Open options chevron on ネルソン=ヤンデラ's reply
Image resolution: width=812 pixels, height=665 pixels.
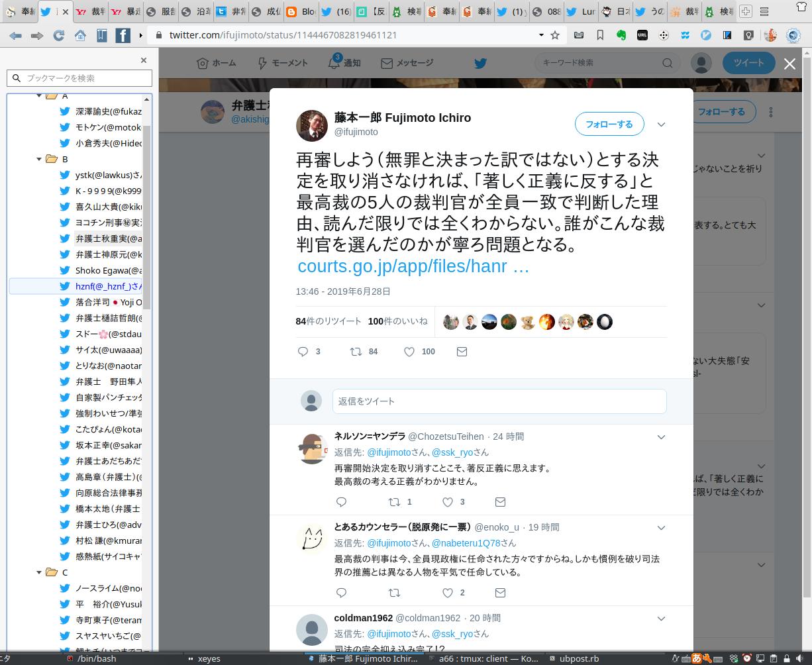pyautogui.click(x=661, y=437)
